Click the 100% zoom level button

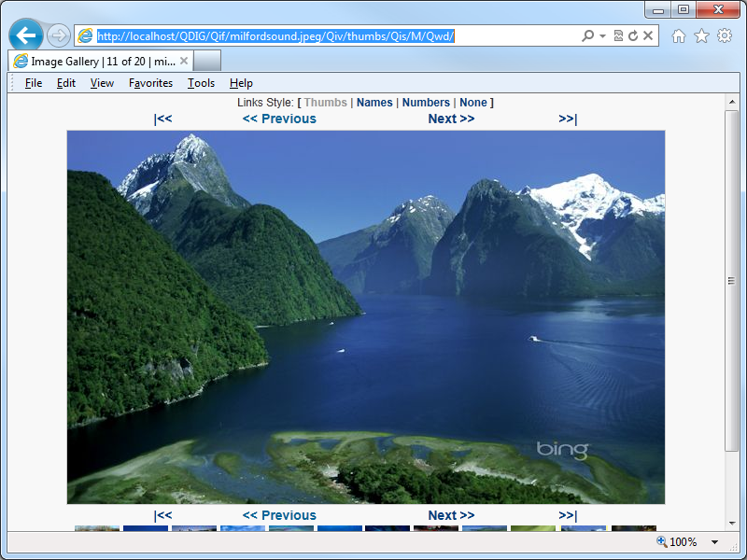pyautogui.click(x=677, y=542)
